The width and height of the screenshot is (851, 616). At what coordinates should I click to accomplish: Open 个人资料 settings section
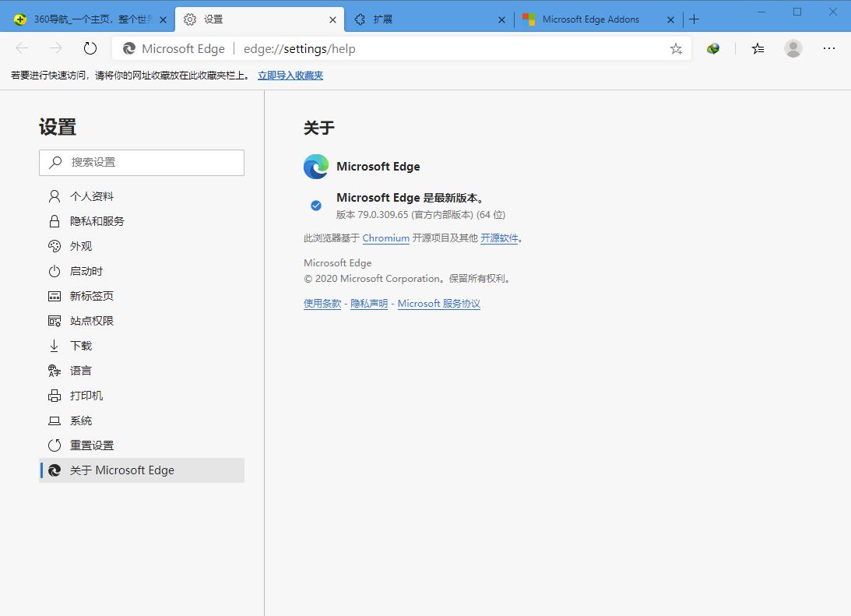coord(142,196)
